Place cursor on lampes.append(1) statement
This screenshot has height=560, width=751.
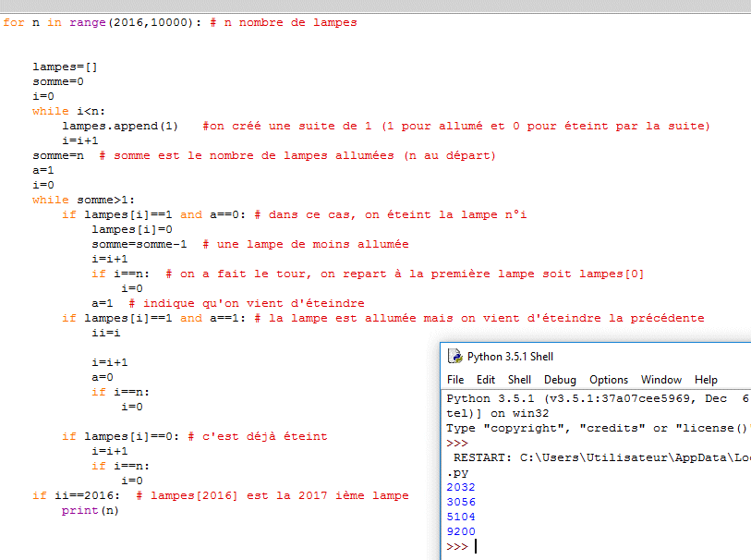[x=120, y=126]
